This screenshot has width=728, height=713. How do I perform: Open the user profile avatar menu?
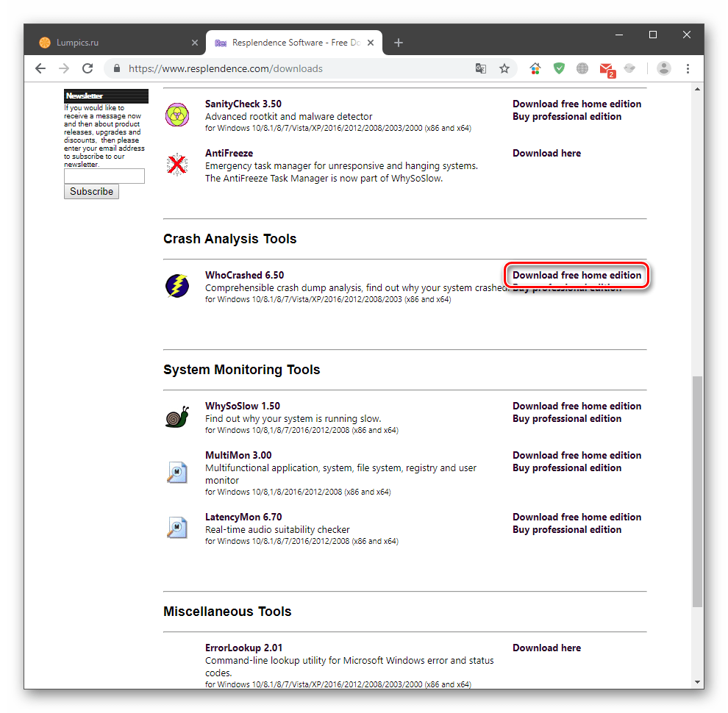[664, 68]
